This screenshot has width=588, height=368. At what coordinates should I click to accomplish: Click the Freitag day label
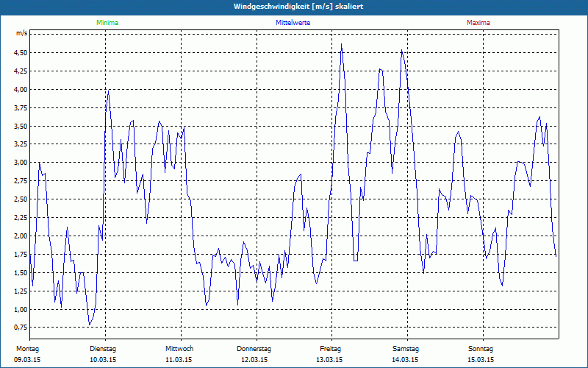pyautogui.click(x=330, y=349)
